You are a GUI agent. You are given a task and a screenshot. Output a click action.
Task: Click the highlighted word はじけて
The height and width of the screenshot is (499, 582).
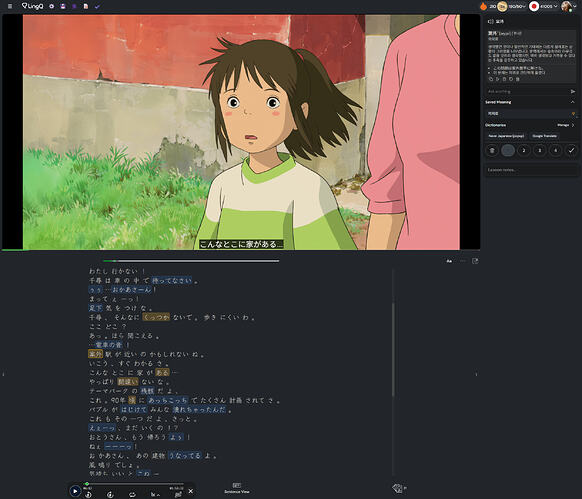point(134,410)
